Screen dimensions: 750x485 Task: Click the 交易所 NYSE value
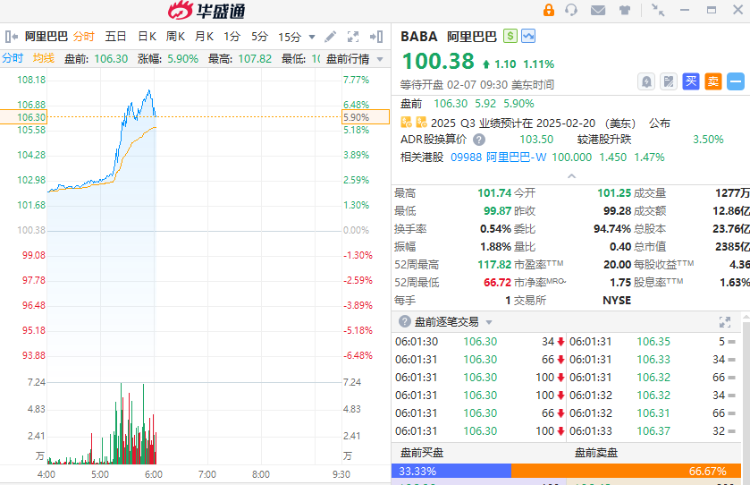coord(617,300)
